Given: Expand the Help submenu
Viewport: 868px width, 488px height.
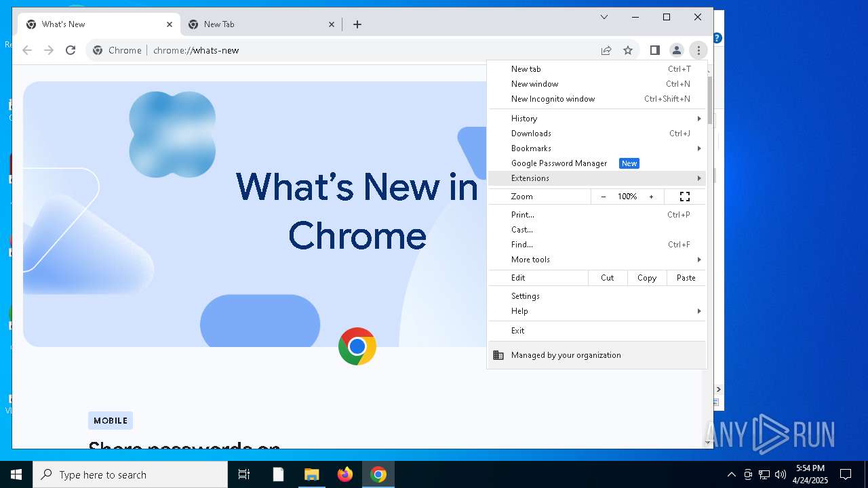Looking at the screenshot, I should (x=597, y=311).
